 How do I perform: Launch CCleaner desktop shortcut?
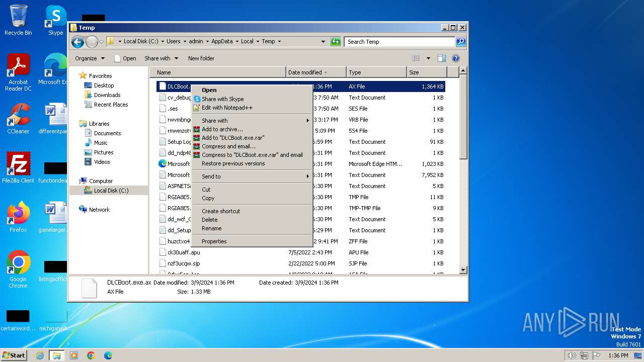pos(18,119)
